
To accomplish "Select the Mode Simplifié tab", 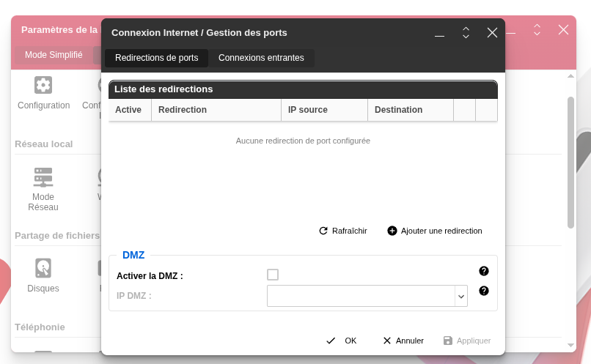I will 54,55.
